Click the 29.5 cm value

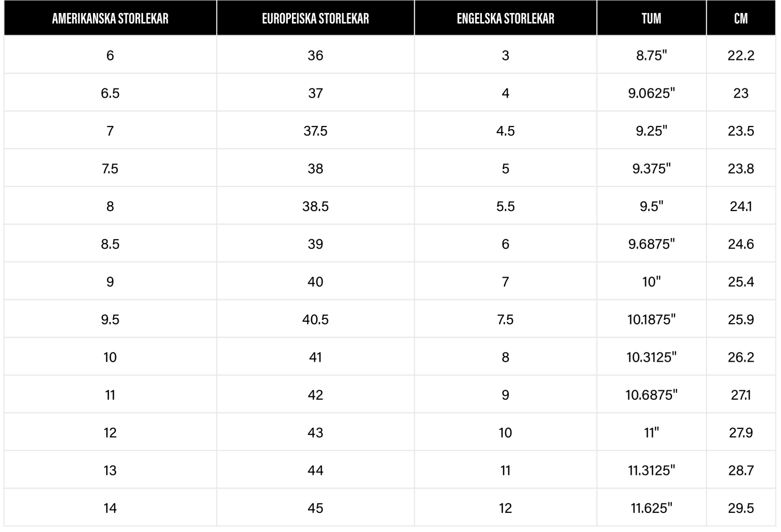point(741,508)
